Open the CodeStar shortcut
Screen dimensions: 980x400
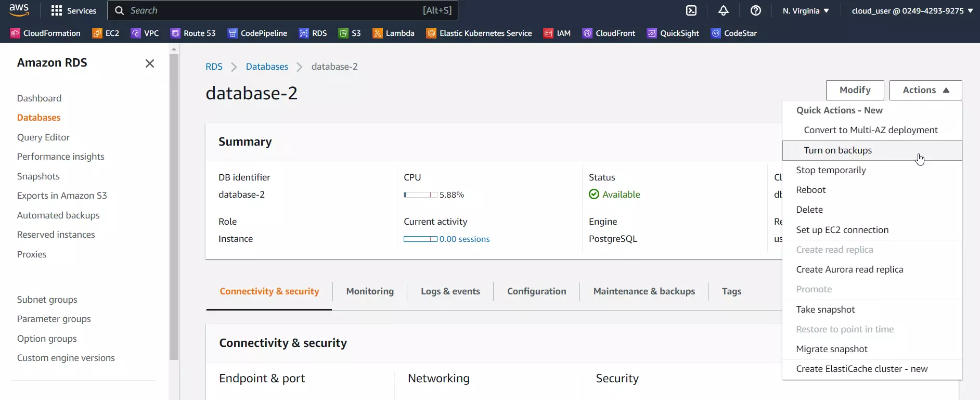point(734,33)
